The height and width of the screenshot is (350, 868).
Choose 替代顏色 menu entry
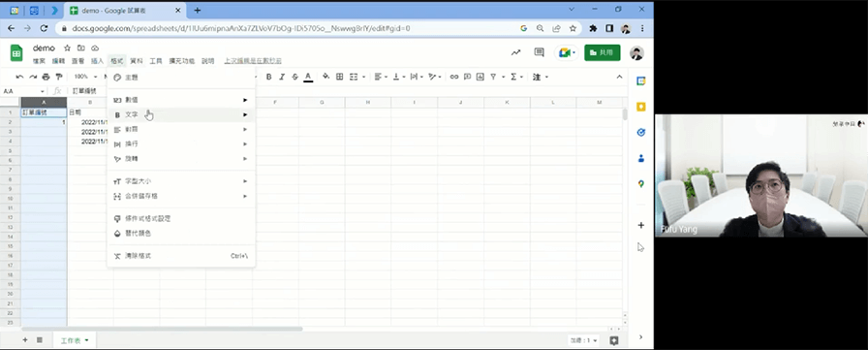pyautogui.click(x=180, y=233)
